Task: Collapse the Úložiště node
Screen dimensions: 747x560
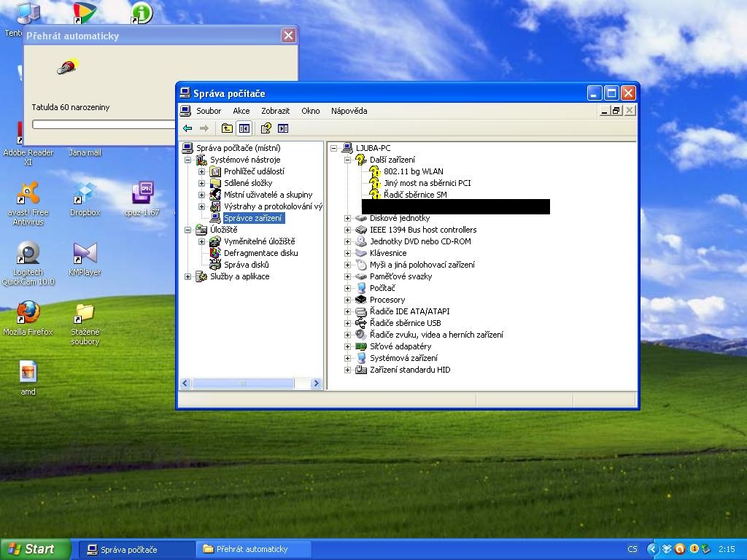Action: (x=187, y=230)
